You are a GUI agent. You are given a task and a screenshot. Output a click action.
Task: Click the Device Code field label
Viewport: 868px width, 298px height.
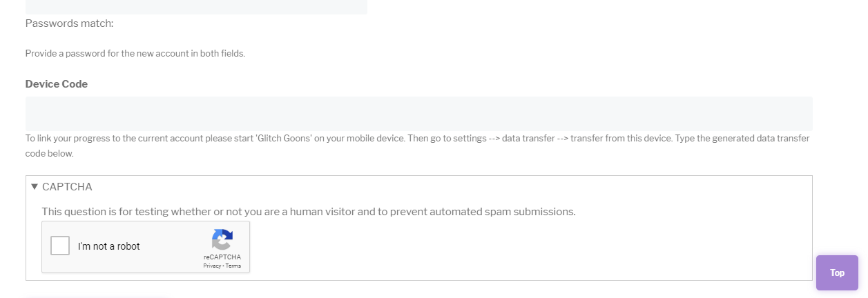pos(57,83)
